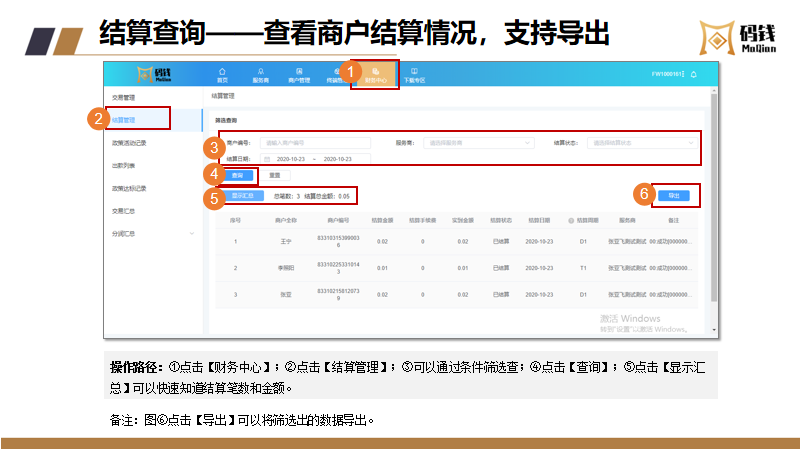The width and height of the screenshot is (800, 450).
Task: Open 交易管理 in the left sidebar
Action: (x=124, y=97)
